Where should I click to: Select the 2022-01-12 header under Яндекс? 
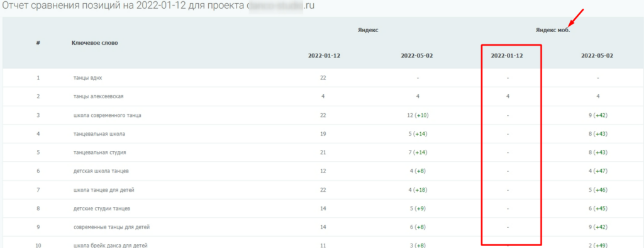point(324,56)
